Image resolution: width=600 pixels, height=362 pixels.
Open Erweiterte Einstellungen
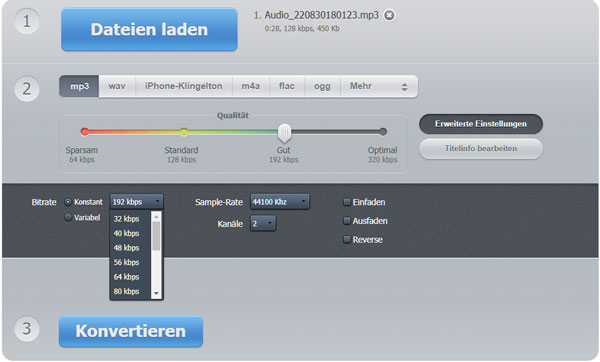coord(481,124)
